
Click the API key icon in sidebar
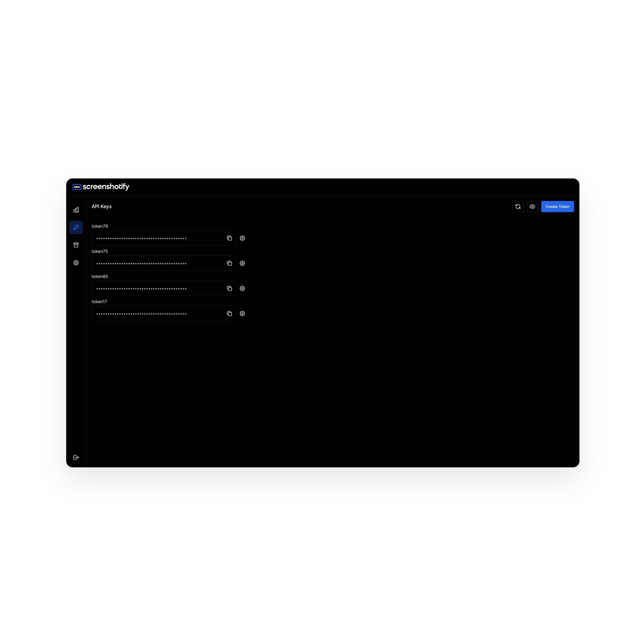[76, 227]
